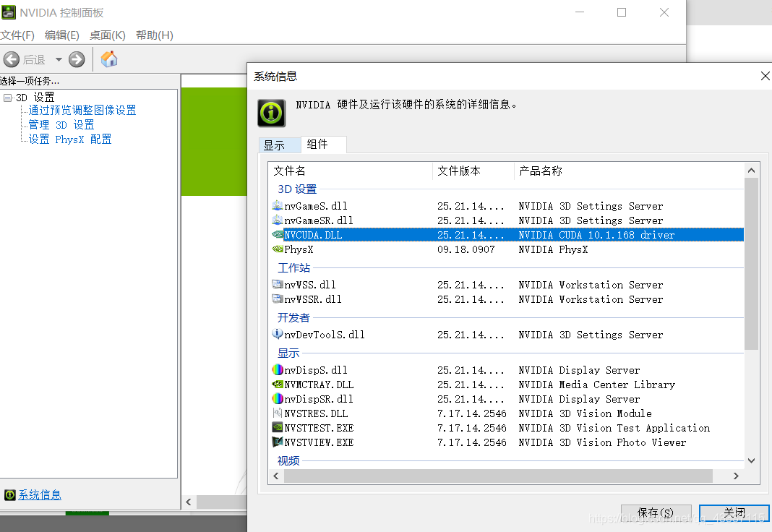
Task: Select the nvDevToolS.dll file name
Action: click(325, 335)
